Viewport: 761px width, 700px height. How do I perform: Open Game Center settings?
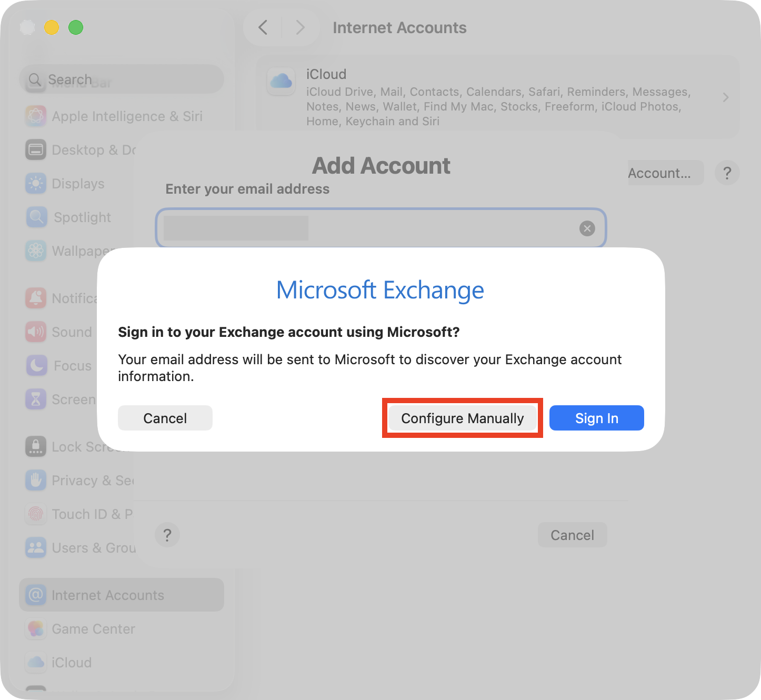[x=36, y=628]
